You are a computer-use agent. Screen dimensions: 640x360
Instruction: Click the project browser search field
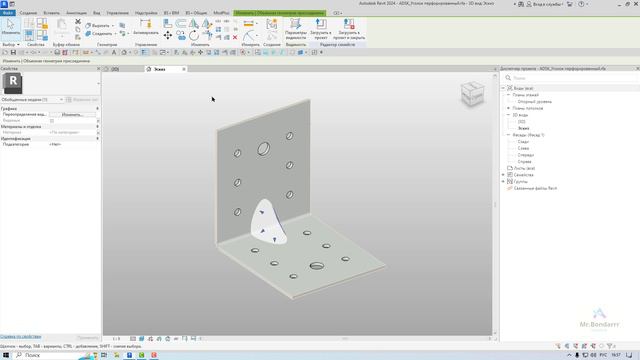click(571, 78)
